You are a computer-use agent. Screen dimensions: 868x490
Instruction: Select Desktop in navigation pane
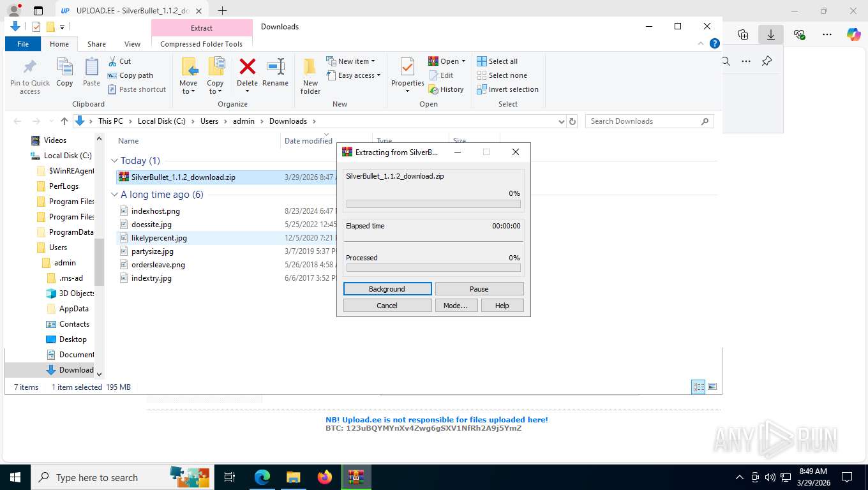[x=73, y=339]
